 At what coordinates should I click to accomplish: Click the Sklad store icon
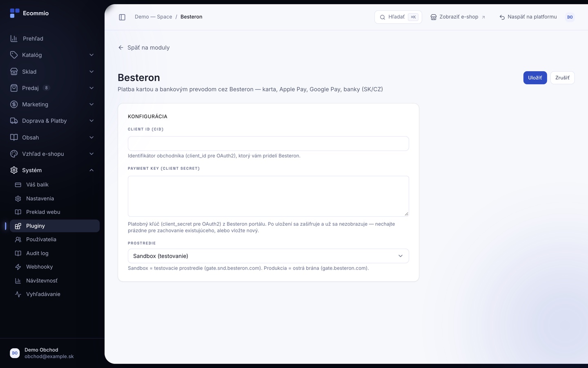(14, 72)
